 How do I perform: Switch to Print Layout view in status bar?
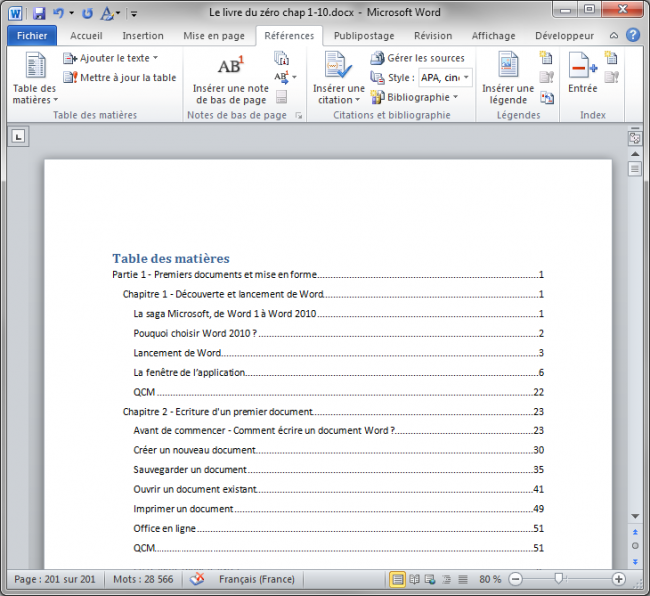398,579
